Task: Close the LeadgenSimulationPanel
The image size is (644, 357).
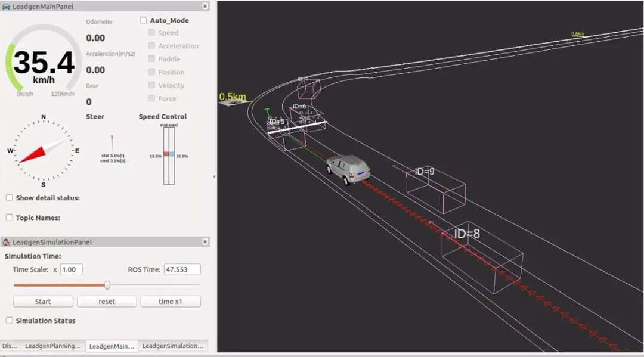Action: [205, 242]
